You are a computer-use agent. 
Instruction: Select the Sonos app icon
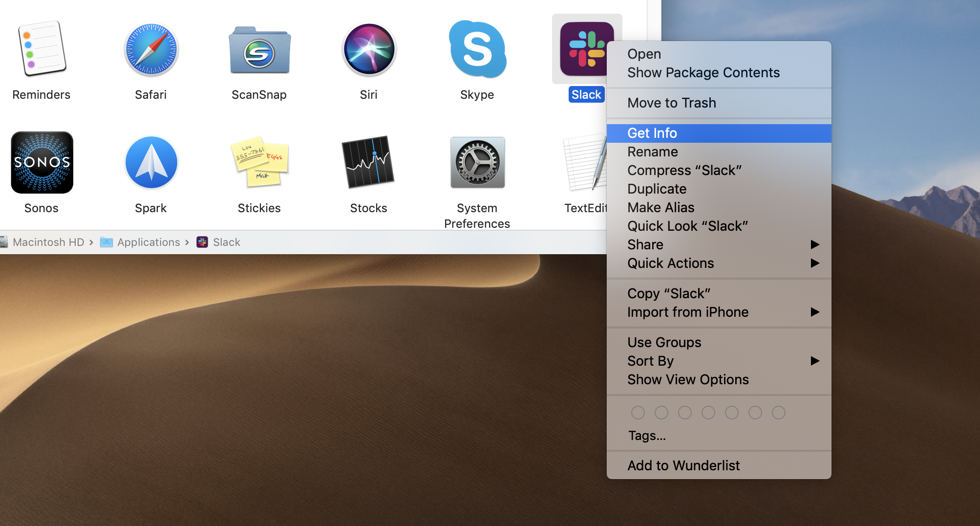42,162
